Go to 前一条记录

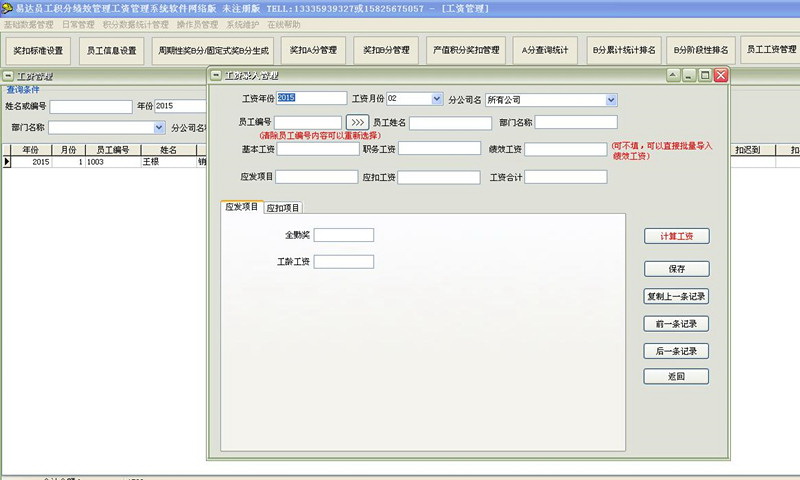[x=676, y=324]
